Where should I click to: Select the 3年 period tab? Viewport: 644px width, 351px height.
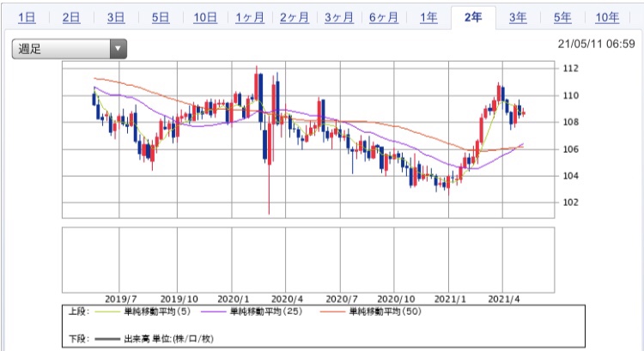(518, 17)
